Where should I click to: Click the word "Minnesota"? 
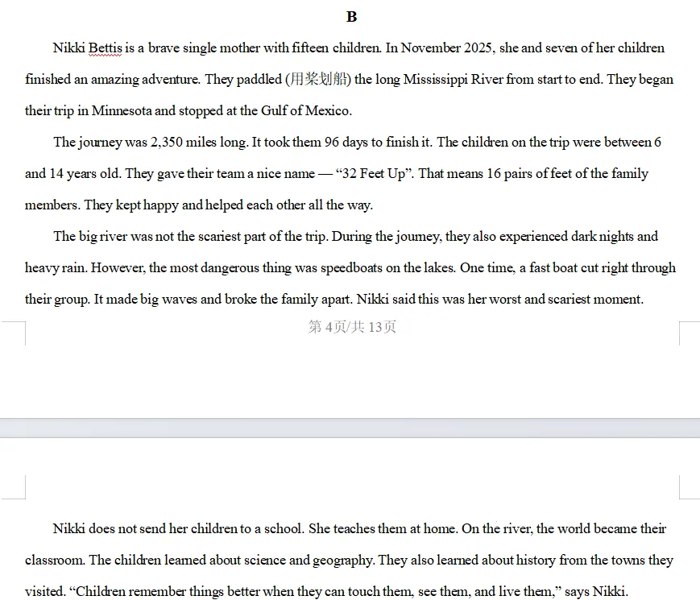click(122, 110)
